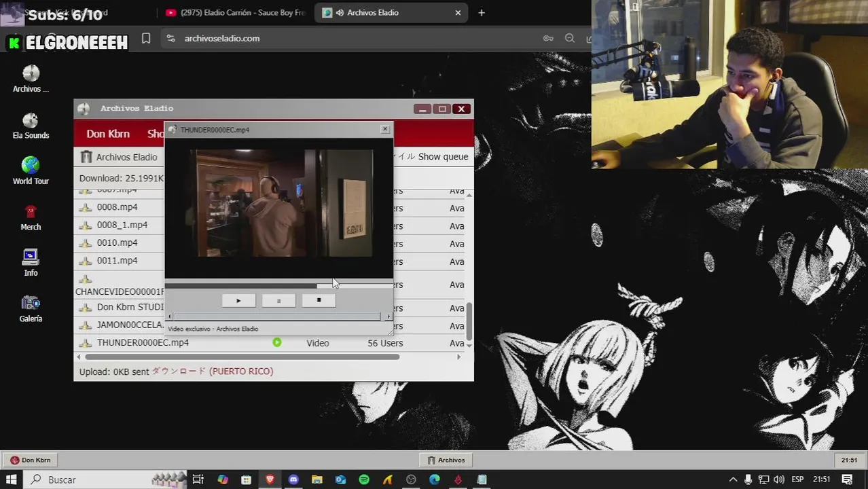Click the video progress bar in player
This screenshot has height=489, width=868.
[x=278, y=285]
